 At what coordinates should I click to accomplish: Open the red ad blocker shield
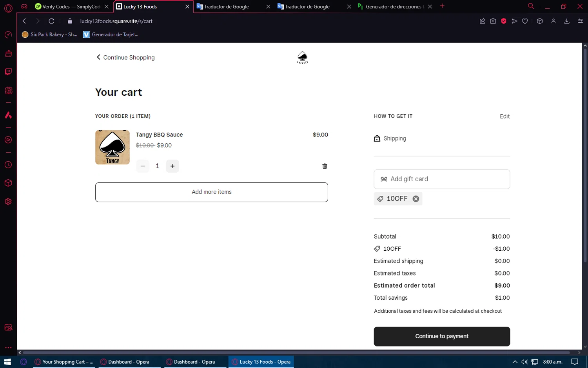pyautogui.click(x=504, y=21)
